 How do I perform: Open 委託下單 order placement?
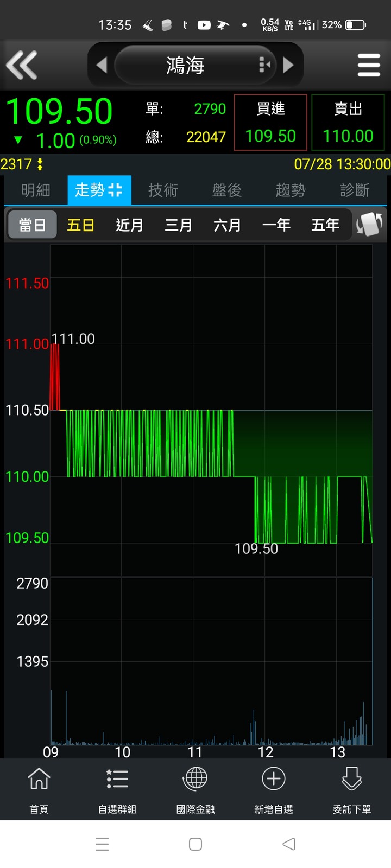pyautogui.click(x=352, y=790)
